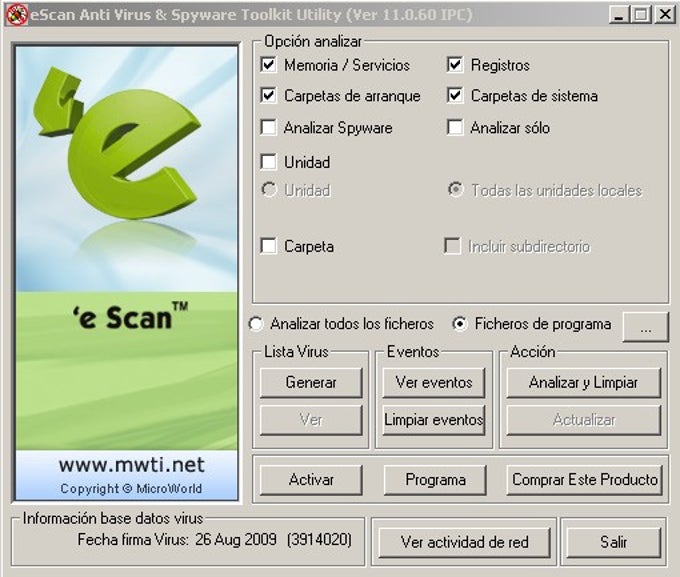Click the Activar button
This screenshot has width=680, height=577.
pos(311,480)
